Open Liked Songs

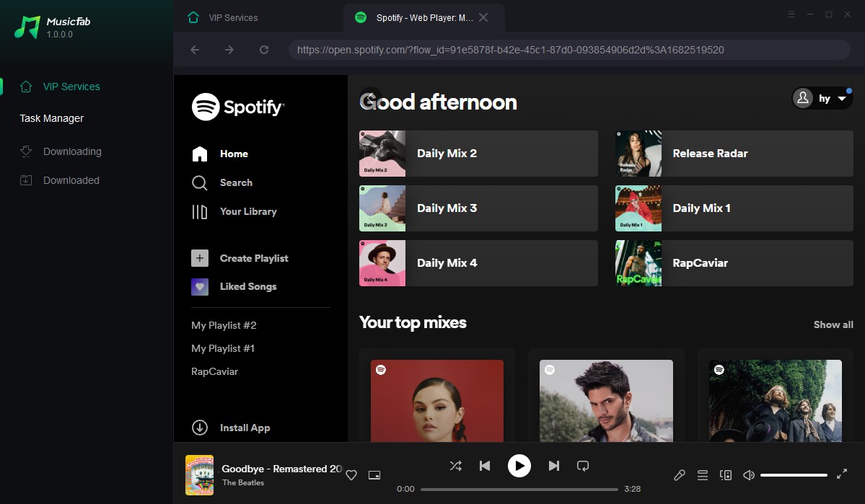pyautogui.click(x=234, y=287)
